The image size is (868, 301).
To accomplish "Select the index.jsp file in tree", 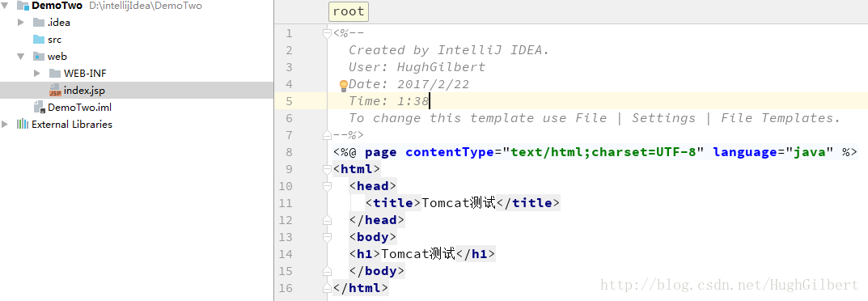I will point(137,90).
